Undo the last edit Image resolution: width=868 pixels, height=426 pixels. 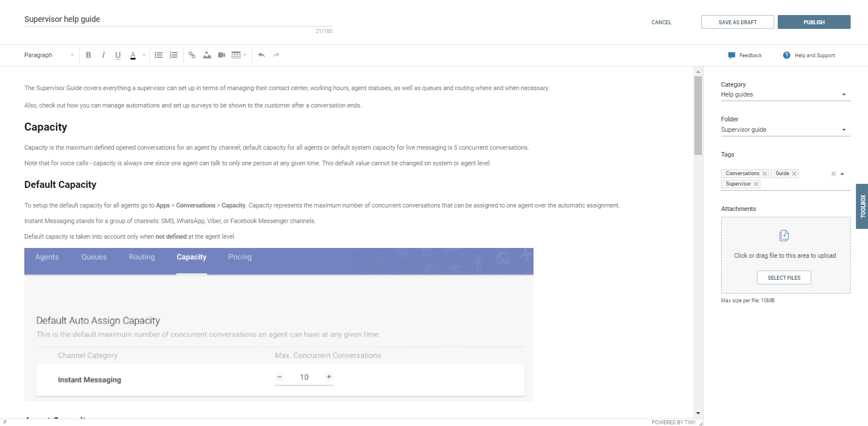(262, 55)
